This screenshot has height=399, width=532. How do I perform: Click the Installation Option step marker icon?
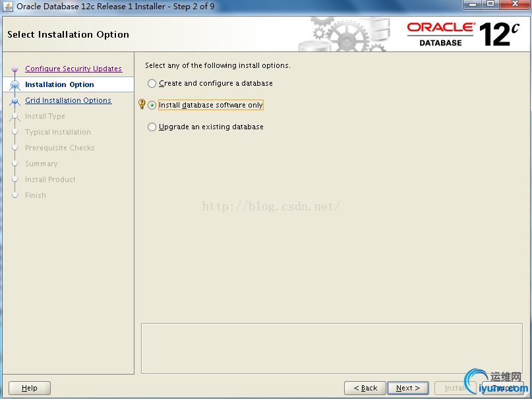click(x=15, y=84)
